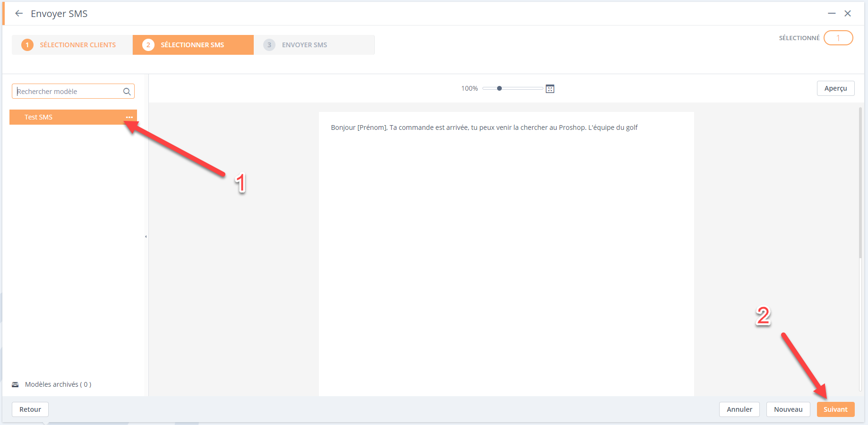The height and width of the screenshot is (425, 868).
Task: Open step 3 Envoyer SMS tab
Action: 314,45
